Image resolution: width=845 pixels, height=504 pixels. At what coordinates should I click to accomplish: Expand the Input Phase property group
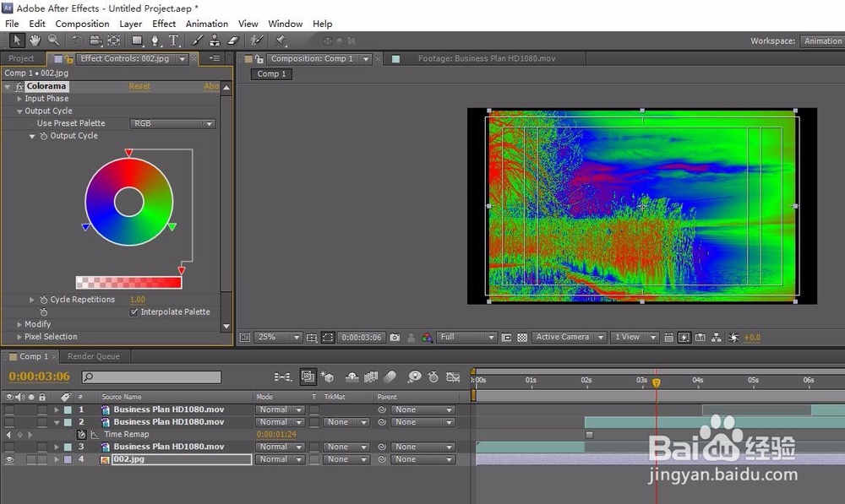click(x=19, y=99)
